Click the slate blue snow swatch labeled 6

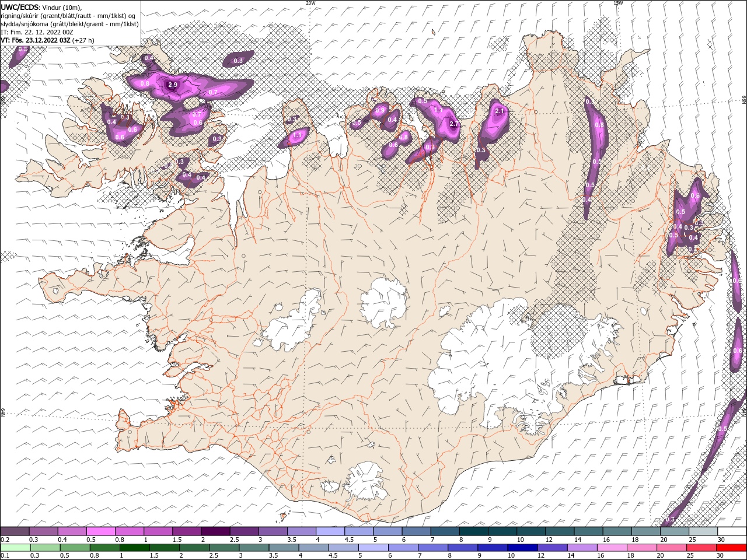click(x=417, y=531)
